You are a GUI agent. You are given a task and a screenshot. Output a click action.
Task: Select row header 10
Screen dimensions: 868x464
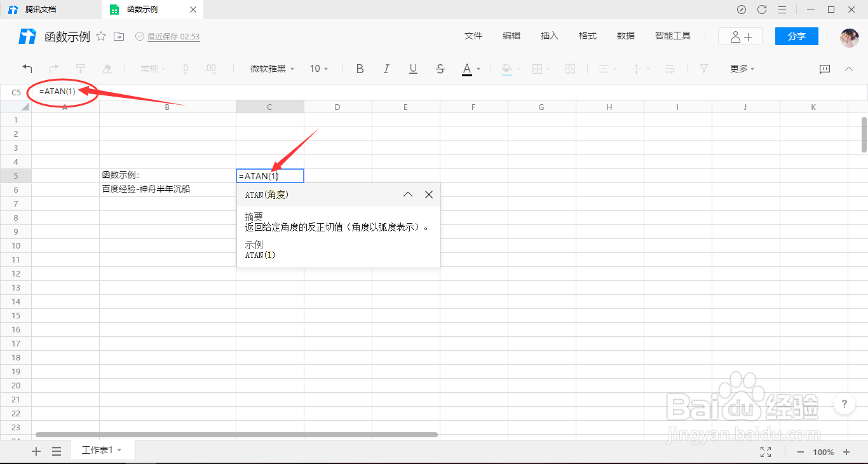tap(16, 245)
